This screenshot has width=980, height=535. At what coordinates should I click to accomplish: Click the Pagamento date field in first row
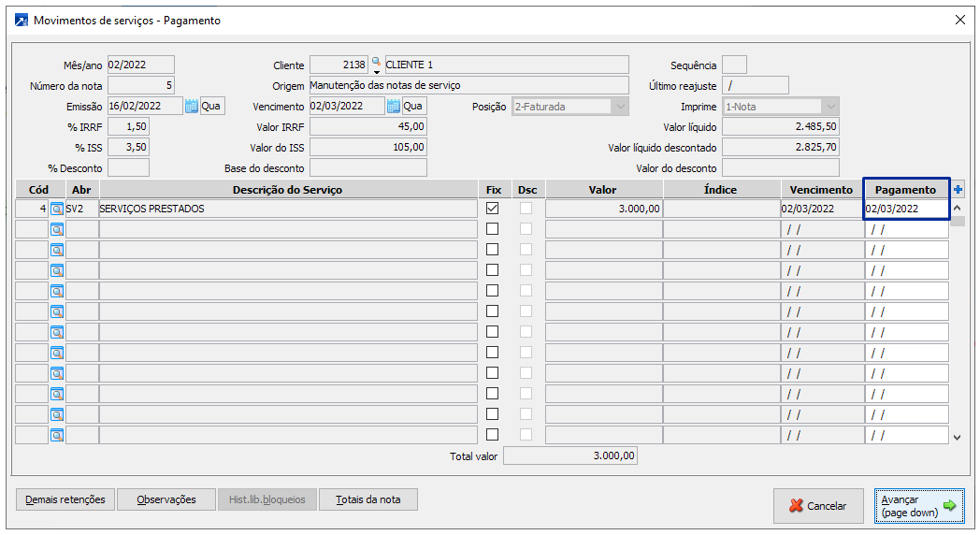905,209
